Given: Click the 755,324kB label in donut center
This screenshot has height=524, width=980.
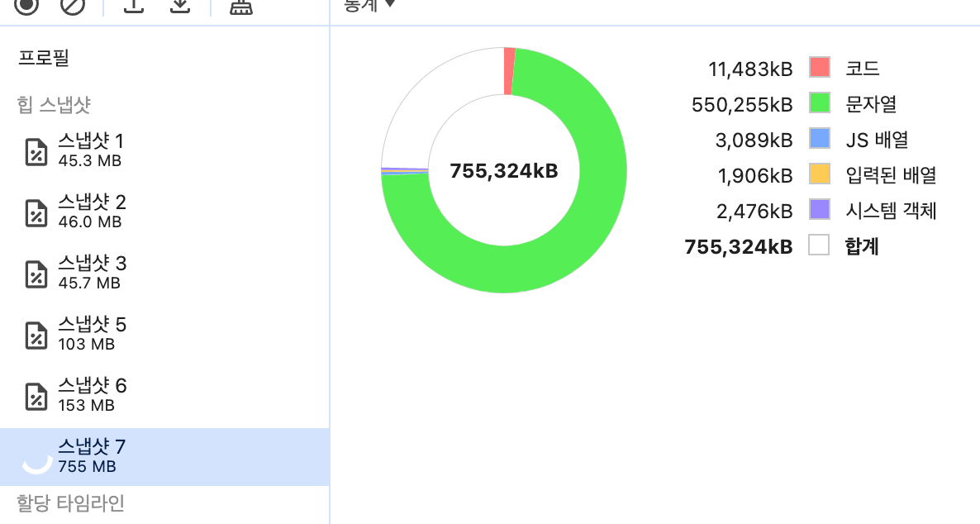Looking at the screenshot, I should (x=504, y=171).
